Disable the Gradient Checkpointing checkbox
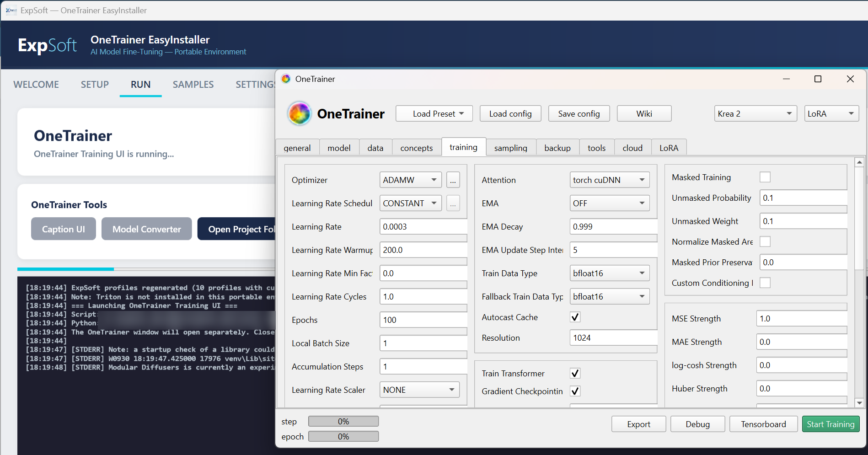 point(575,391)
